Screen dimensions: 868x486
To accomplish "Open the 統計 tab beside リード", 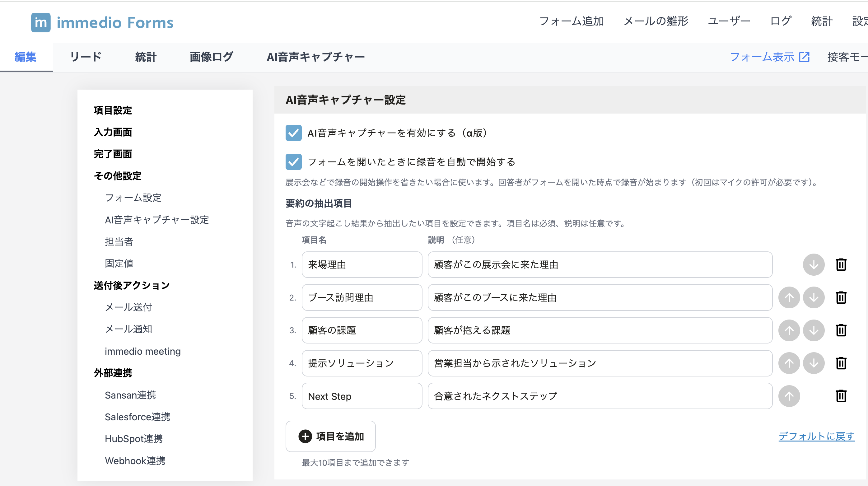I will coord(146,57).
